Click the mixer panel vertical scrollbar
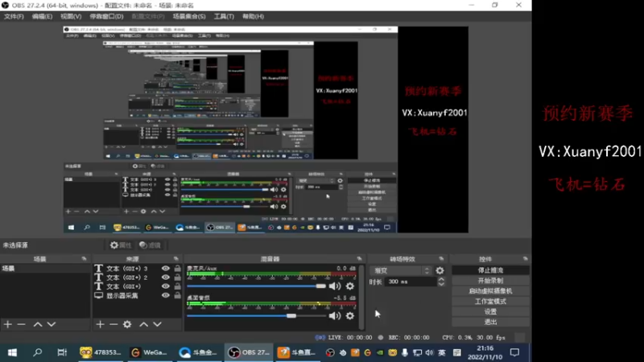The height and width of the screenshot is (362, 644). tap(361, 297)
